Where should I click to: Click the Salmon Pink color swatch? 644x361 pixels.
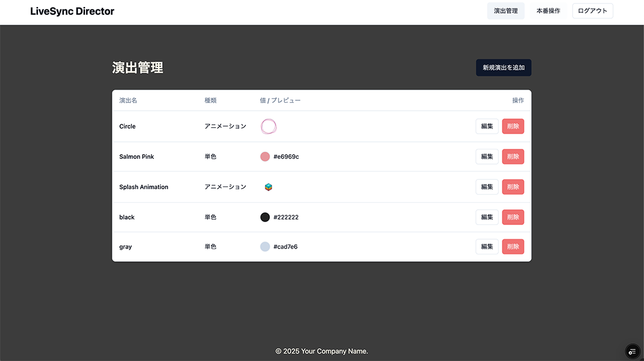[265, 156]
